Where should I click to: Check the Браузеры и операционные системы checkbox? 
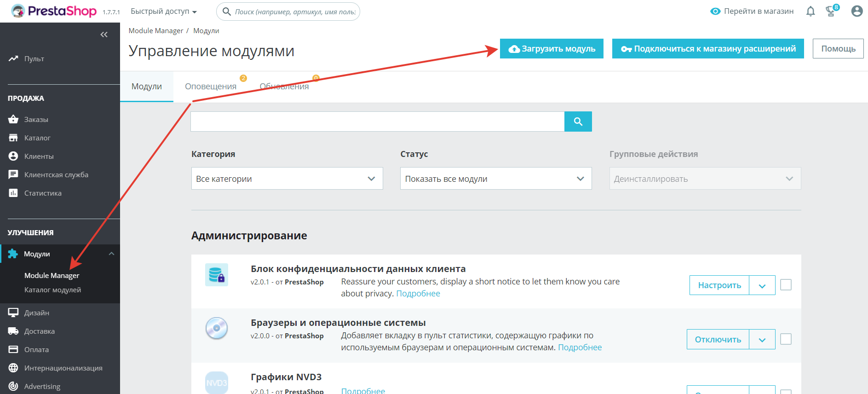click(x=786, y=339)
